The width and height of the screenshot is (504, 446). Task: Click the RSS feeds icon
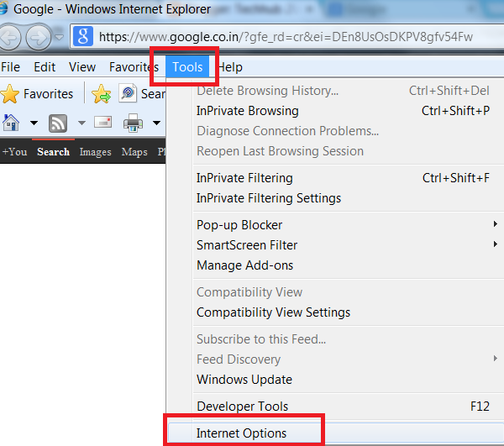(58, 123)
